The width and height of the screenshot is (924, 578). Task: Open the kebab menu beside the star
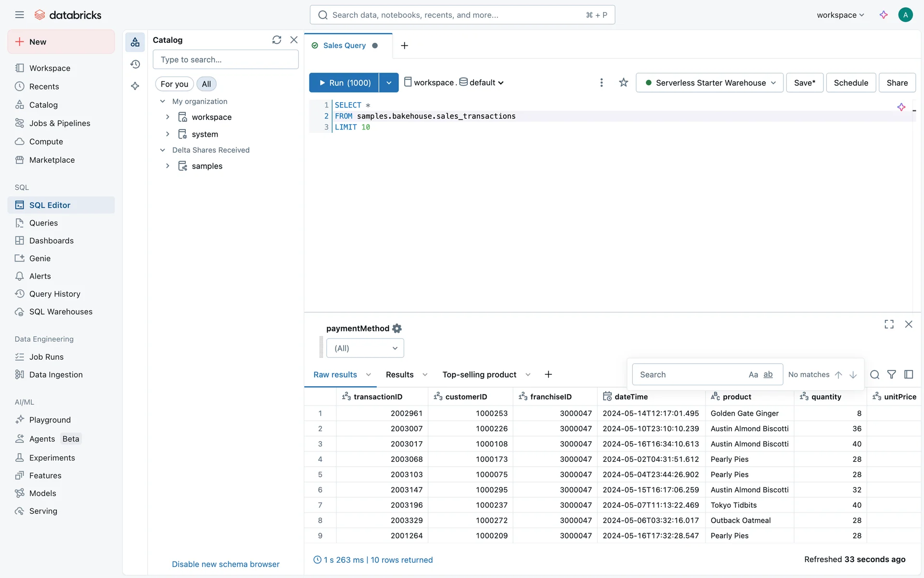601,83
